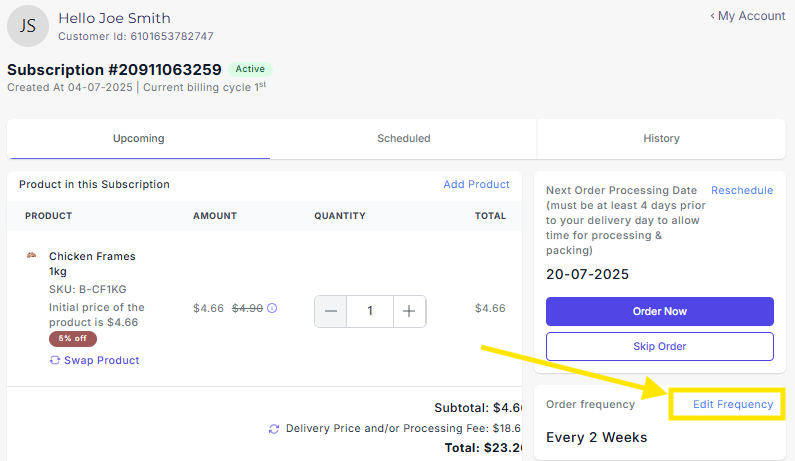Select the Upcoming tab
This screenshot has width=795, height=461.
pyautogui.click(x=138, y=138)
